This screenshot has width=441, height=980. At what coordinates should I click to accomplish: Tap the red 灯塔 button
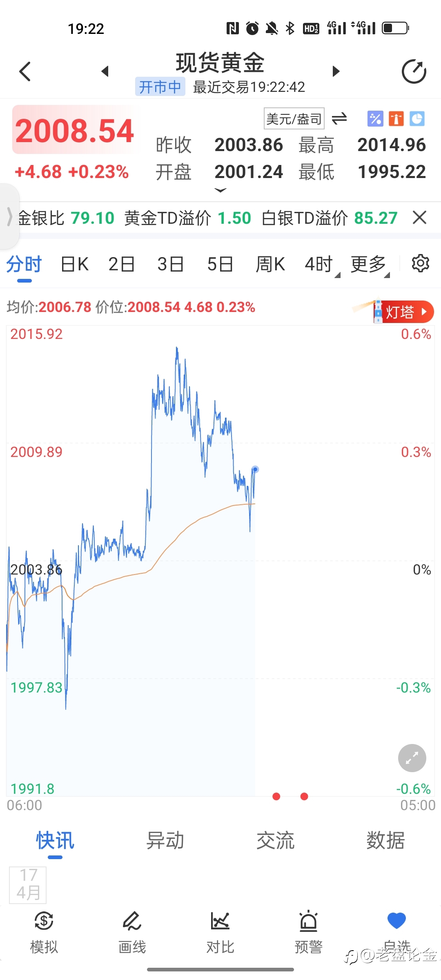coord(403,312)
